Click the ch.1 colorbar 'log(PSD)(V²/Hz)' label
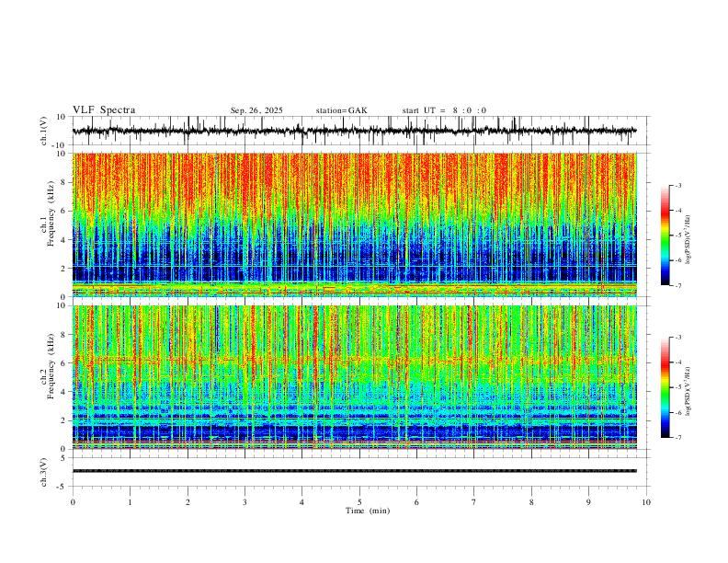 pos(688,240)
